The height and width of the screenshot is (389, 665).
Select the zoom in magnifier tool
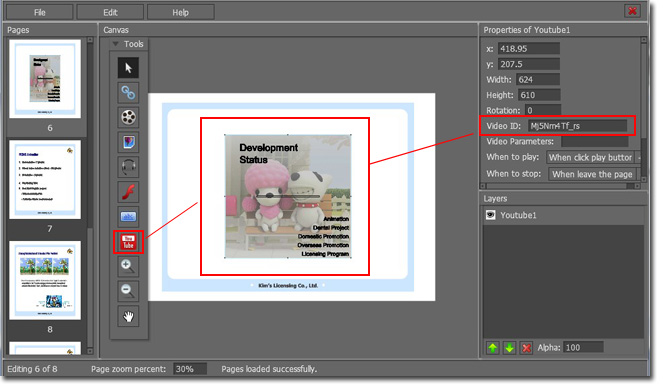129,266
